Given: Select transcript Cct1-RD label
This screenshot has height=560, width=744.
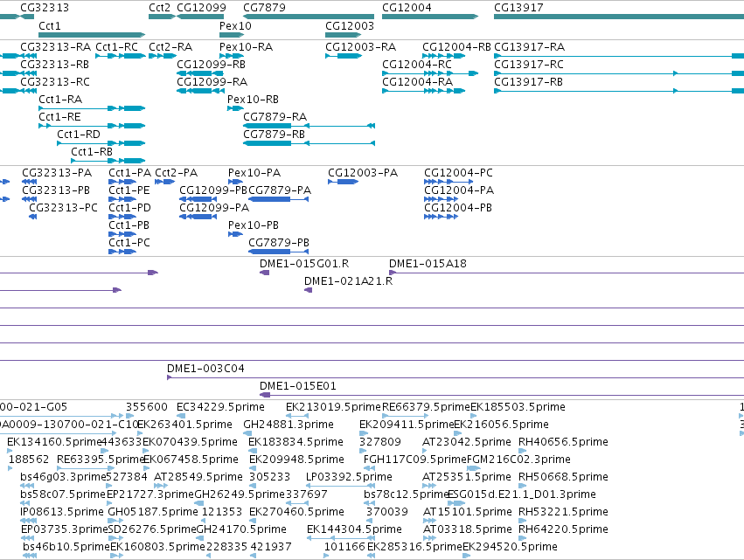Looking at the screenshot, I should (x=79, y=135).
